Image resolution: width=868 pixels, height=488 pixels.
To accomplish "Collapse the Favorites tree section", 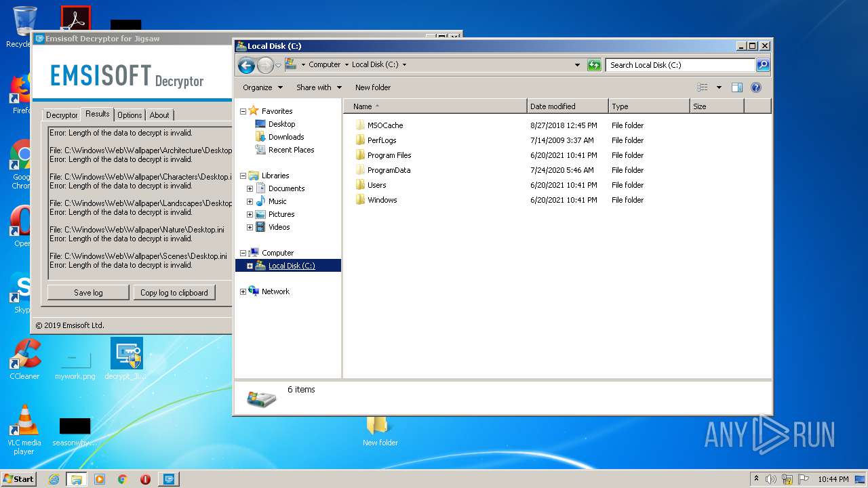I will tap(243, 111).
